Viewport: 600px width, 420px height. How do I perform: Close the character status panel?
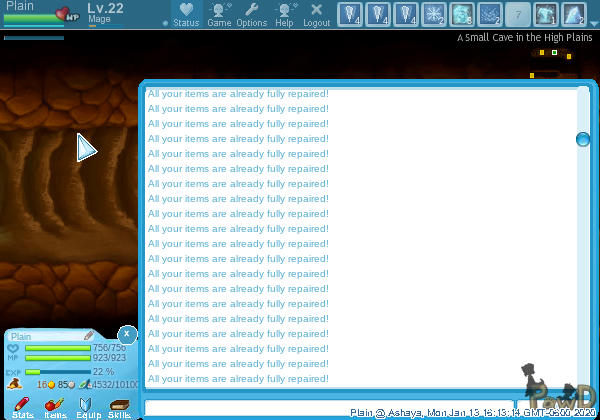pyautogui.click(x=127, y=334)
